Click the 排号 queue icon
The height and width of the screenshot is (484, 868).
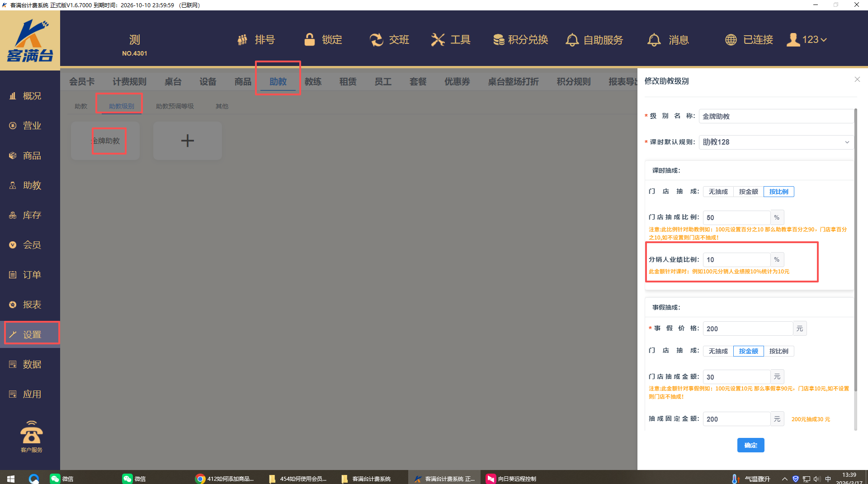tap(243, 40)
